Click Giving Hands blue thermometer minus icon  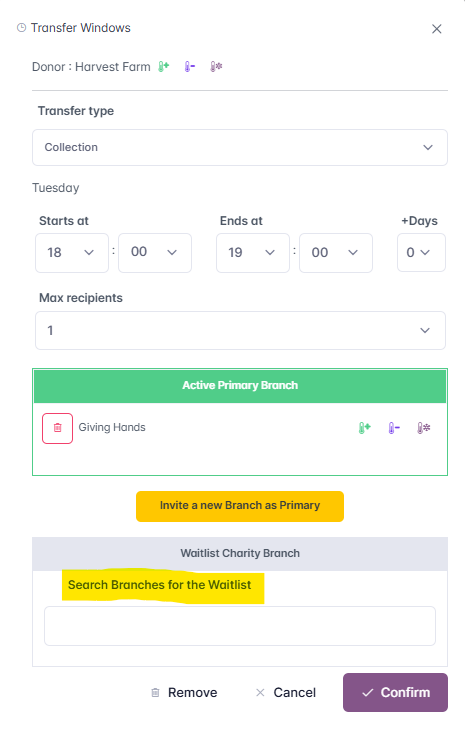click(394, 428)
